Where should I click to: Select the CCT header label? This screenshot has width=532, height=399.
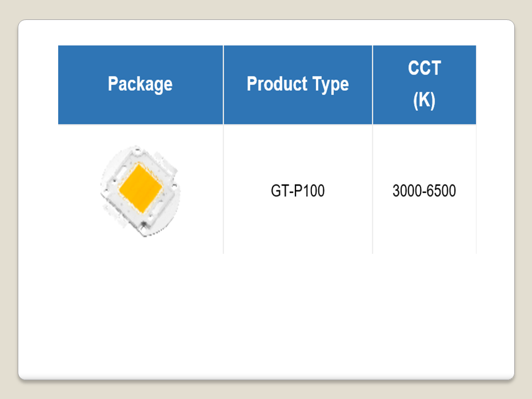tap(424, 68)
